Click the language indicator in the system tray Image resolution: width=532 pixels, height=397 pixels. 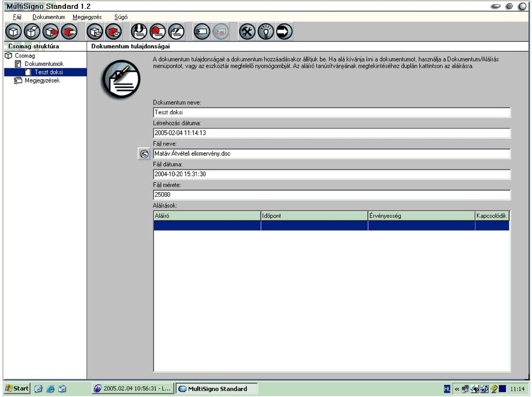click(447, 389)
